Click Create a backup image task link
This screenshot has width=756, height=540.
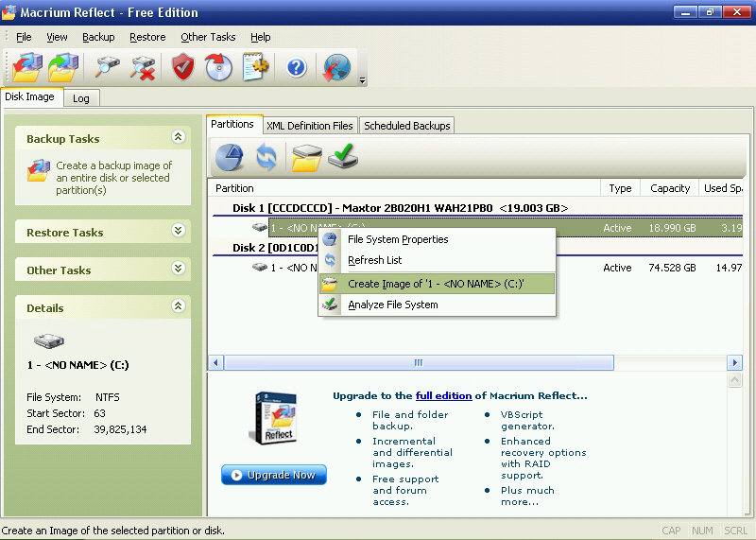pos(113,178)
